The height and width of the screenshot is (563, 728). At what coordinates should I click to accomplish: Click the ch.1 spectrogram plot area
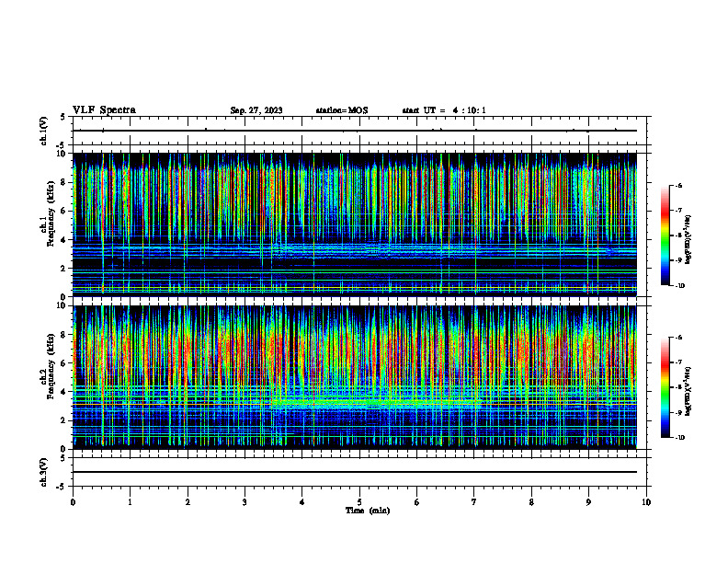tap(355, 224)
